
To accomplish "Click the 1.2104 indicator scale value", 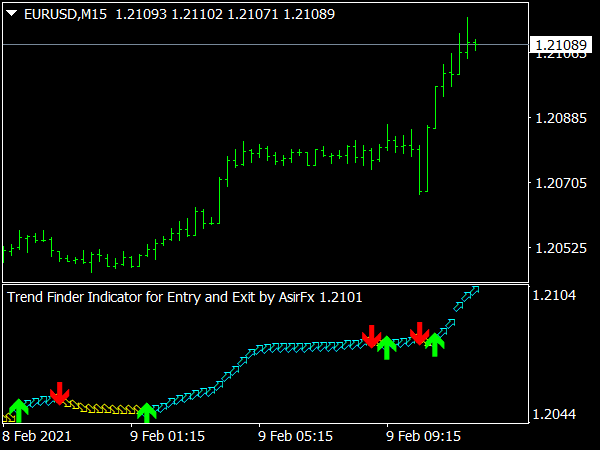I will (x=554, y=295).
